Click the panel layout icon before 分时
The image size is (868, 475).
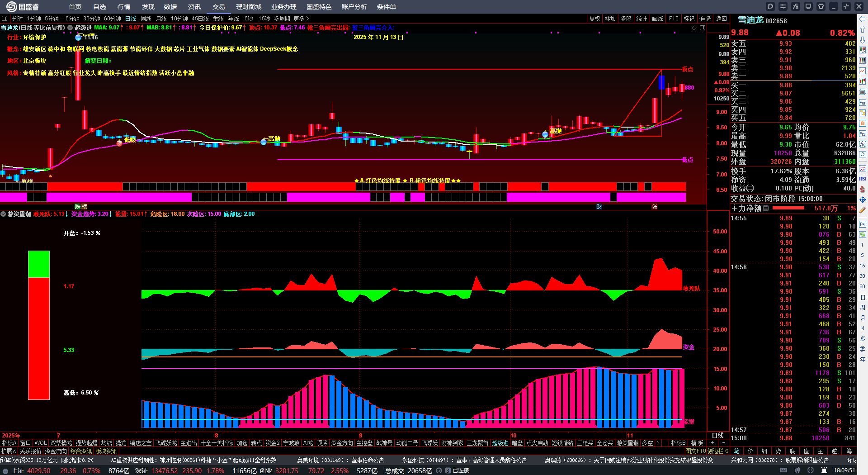5,19
